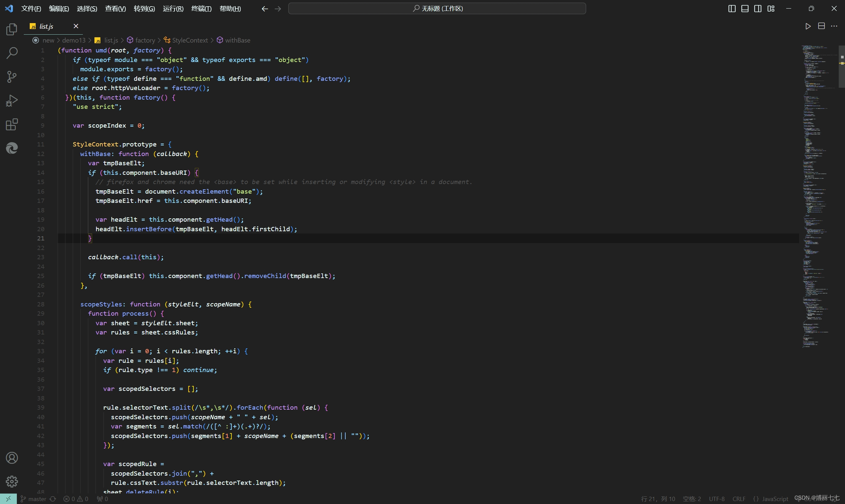This screenshot has height=504, width=845.
Task: Toggle the secondary side bar visibility
Action: click(757, 9)
